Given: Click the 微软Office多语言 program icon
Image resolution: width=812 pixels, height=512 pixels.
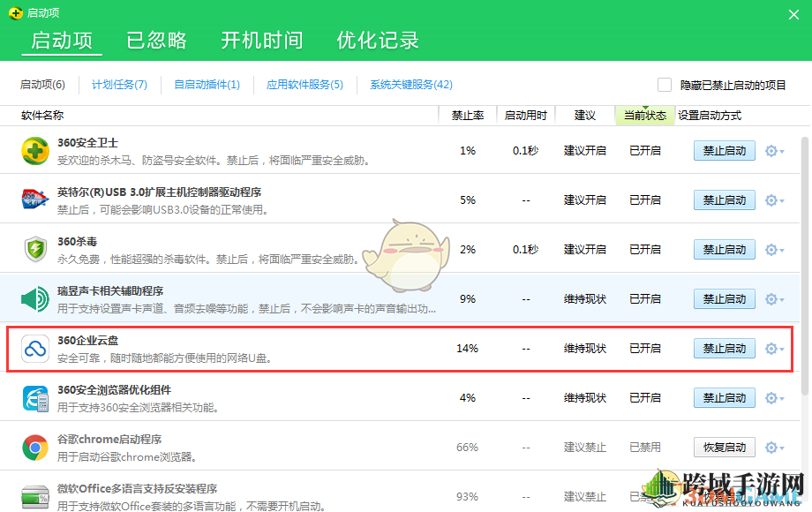Looking at the screenshot, I should 35,496.
